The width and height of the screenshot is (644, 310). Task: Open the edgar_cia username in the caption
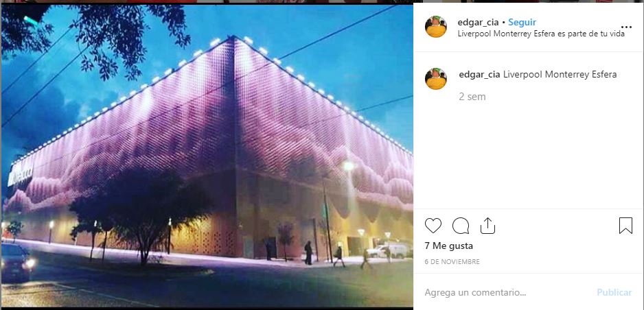pyautogui.click(x=479, y=75)
